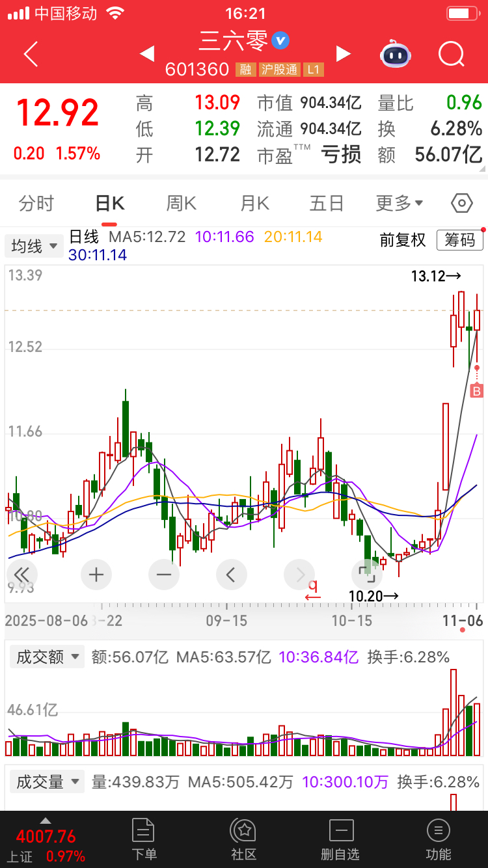Tap the 上证 index value 4007.76
Screen dimensions: 488x868
point(46,836)
